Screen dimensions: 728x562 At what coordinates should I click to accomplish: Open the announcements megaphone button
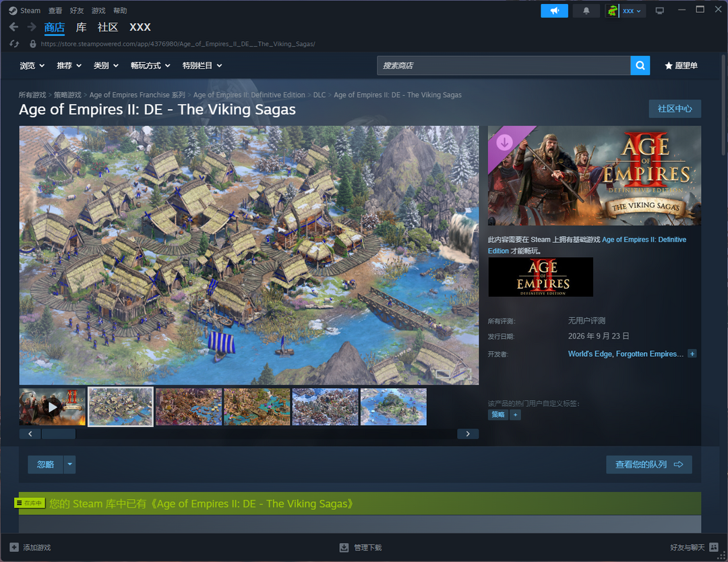pos(554,11)
